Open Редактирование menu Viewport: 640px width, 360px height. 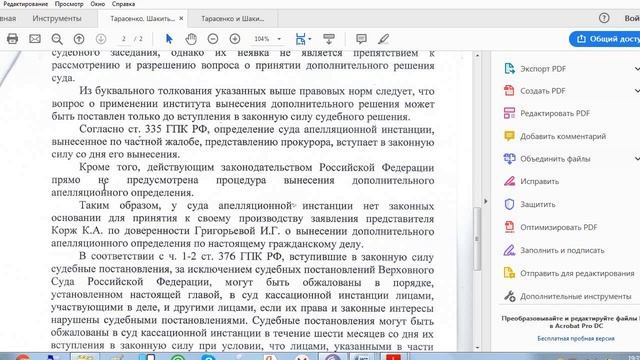(x=25, y=4)
